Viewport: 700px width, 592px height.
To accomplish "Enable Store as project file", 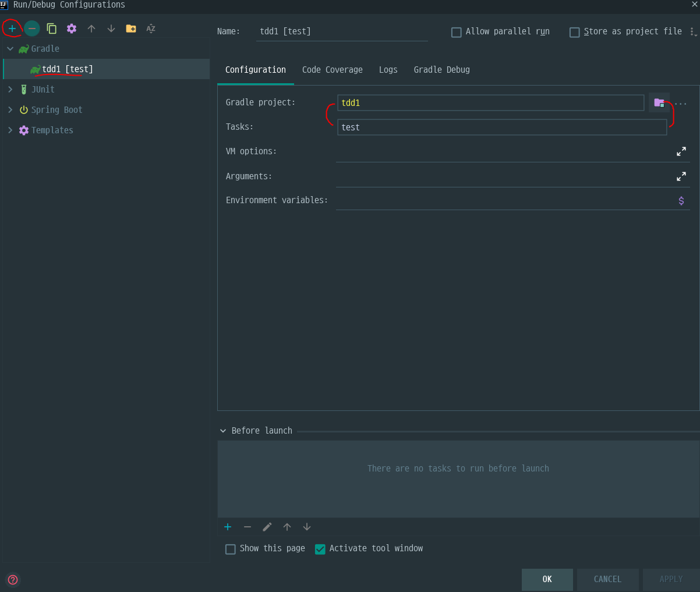I will tap(575, 32).
